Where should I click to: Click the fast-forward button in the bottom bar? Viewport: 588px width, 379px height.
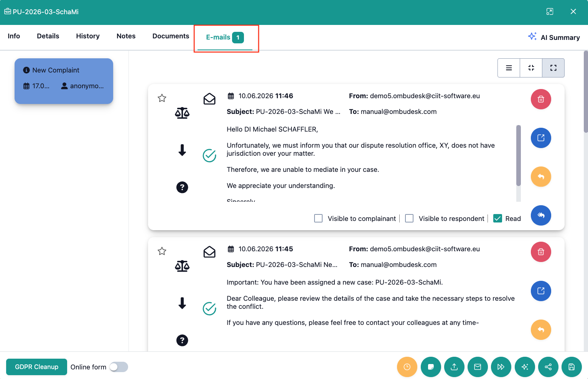click(x=501, y=367)
